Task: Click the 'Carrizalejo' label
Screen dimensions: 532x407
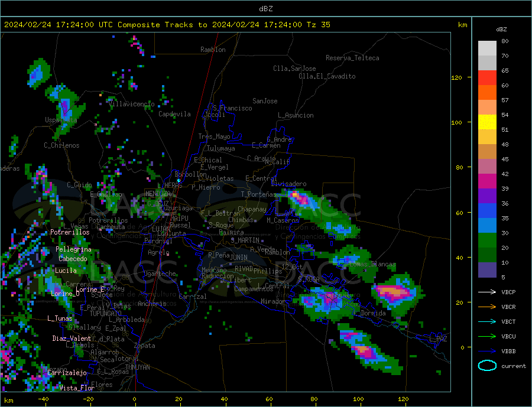Action: (67, 373)
